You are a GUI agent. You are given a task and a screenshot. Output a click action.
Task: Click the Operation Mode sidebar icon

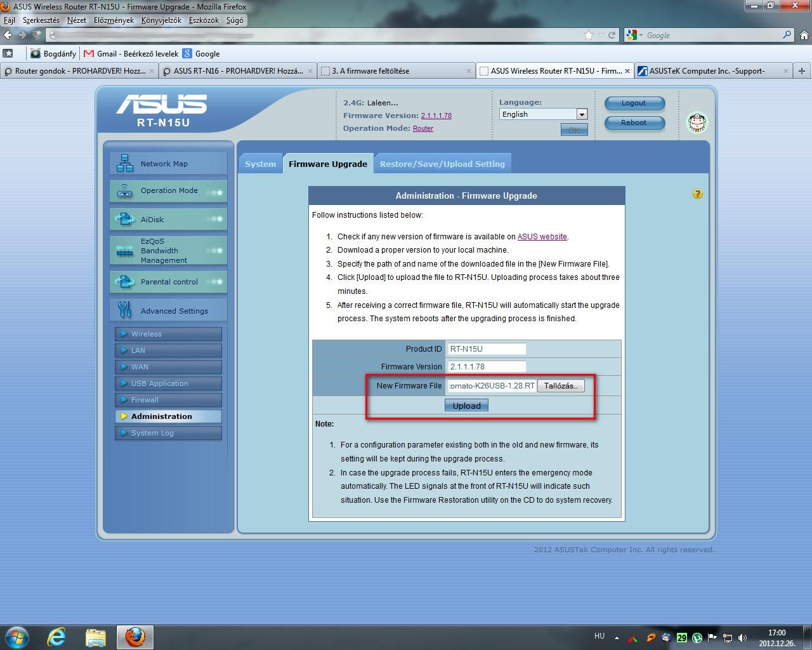tap(124, 191)
